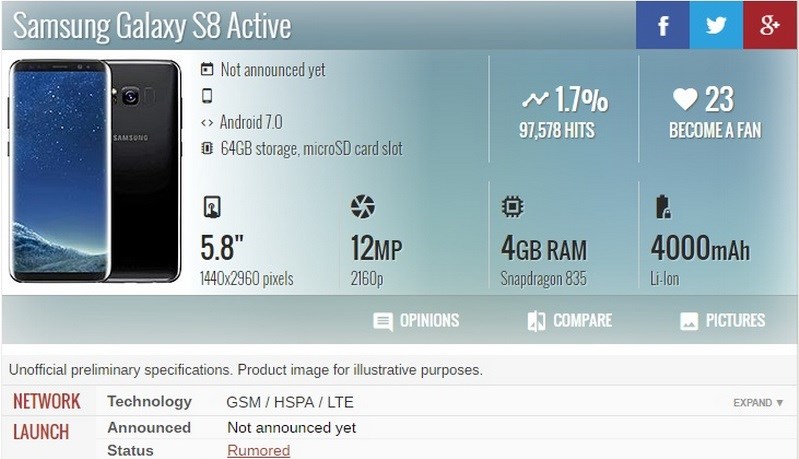799x459 pixels.
Task: Click the speech bubble Opinions icon
Action: (382, 321)
